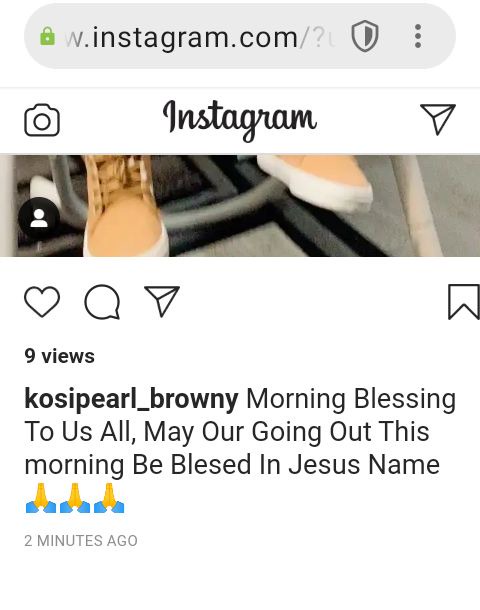The image size is (480, 610).
Task: Focus the instagram.com address bar
Action: [240, 36]
